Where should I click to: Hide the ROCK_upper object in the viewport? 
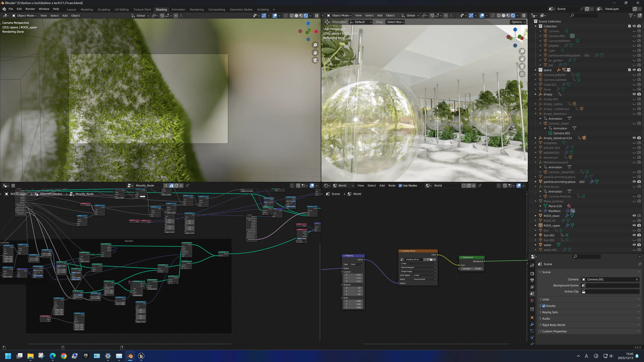pyautogui.click(x=634, y=225)
